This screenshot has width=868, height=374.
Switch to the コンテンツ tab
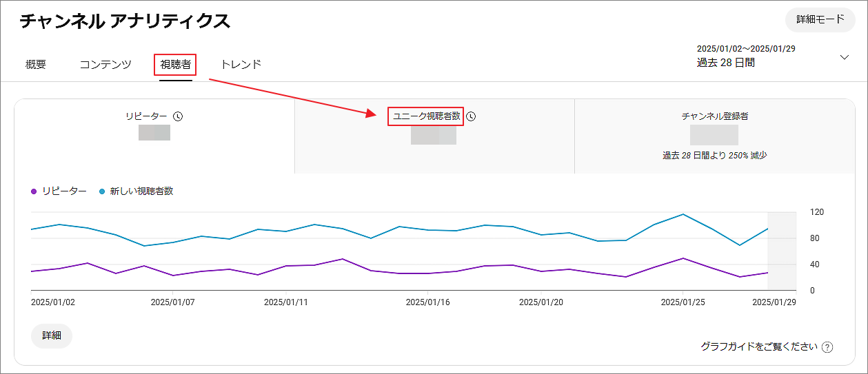(105, 65)
